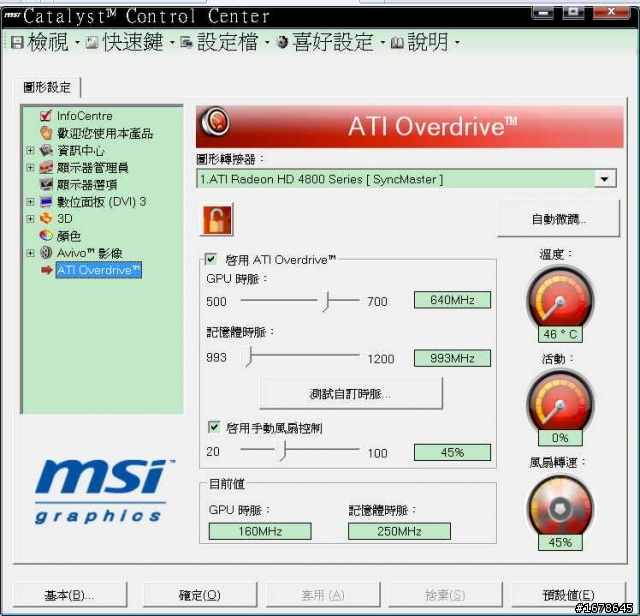Toggle the 啟用 ATI Overdrive checkbox
Image resolution: width=640 pixels, height=616 pixels.
pos(211,259)
